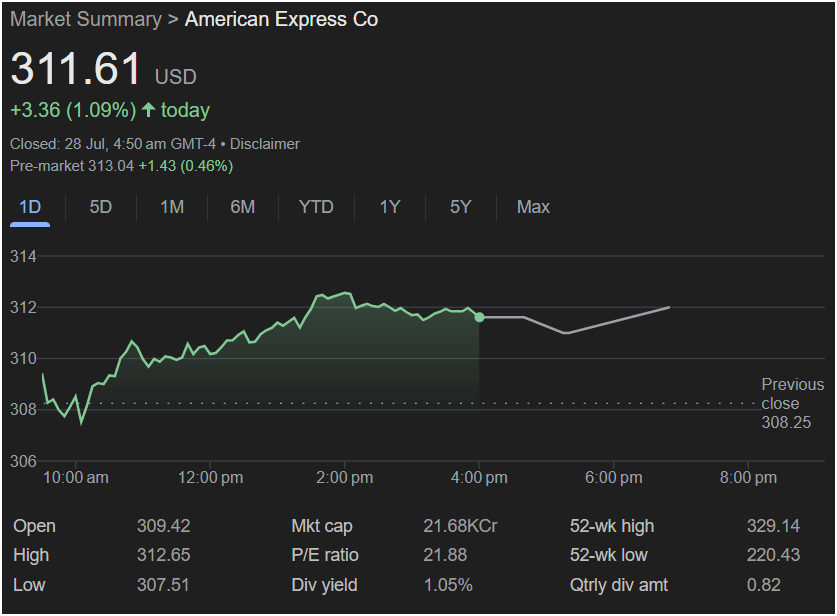Image resolution: width=837 pixels, height=616 pixels.
Task: Click the 310 price axis label
Action: point(23,359)
